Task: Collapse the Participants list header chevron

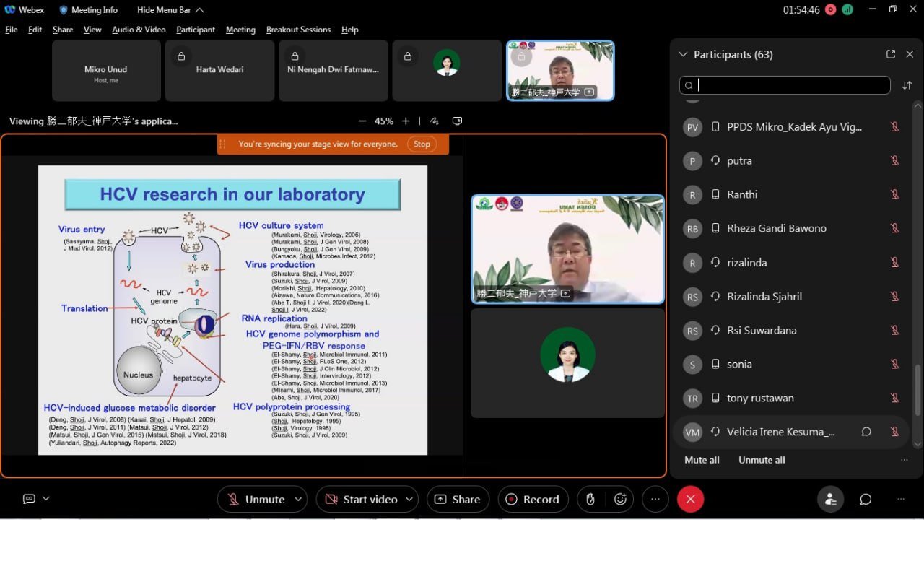Action: tap(683, 54)
